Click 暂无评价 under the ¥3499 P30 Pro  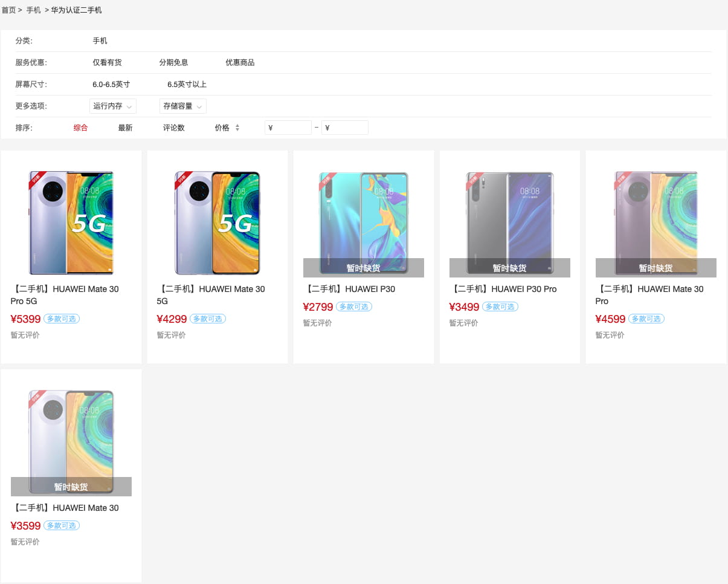coord(463,323)
